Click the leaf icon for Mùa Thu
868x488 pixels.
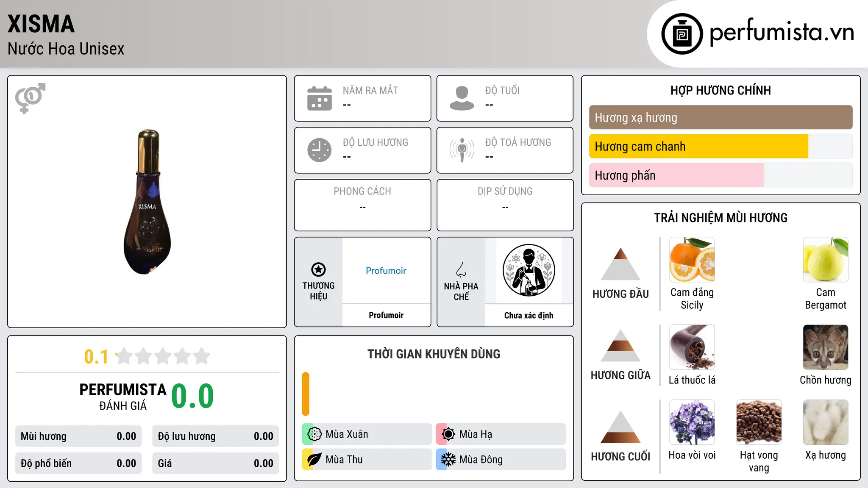click(314, 460)
